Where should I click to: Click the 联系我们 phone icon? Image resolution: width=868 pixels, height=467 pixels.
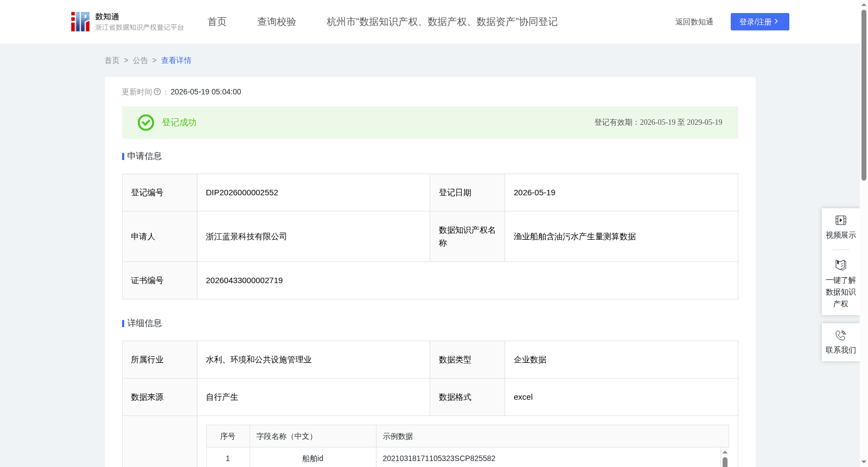point(841,335)
